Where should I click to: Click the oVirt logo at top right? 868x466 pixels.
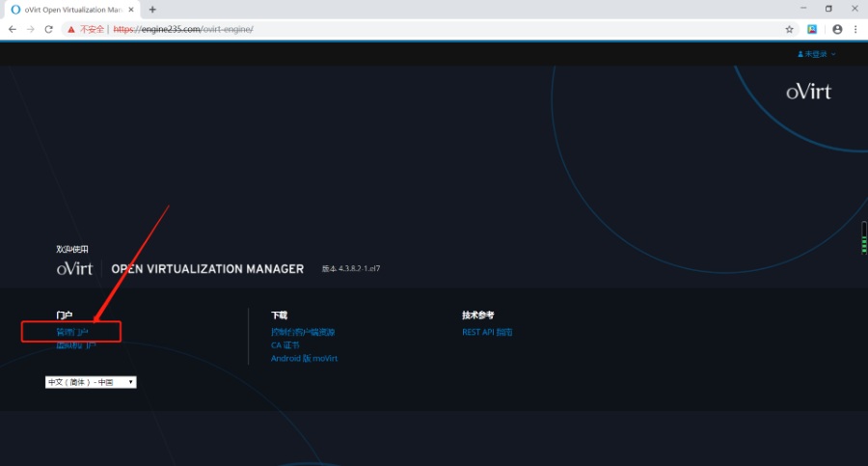point(809,92)
